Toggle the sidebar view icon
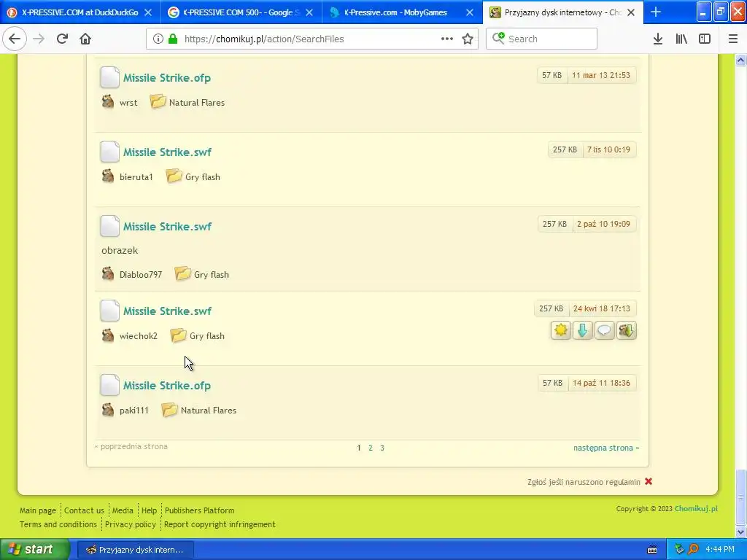 tap(705, 39)
